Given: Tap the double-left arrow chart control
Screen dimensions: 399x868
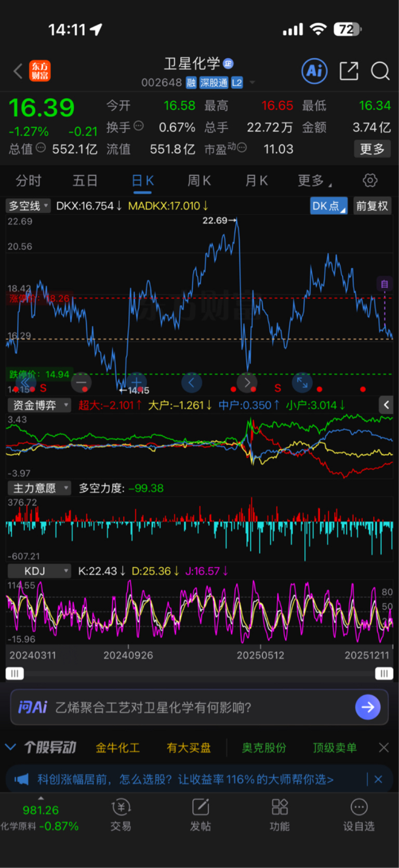Looking at the screenshot, I should (x=25, y=383).
